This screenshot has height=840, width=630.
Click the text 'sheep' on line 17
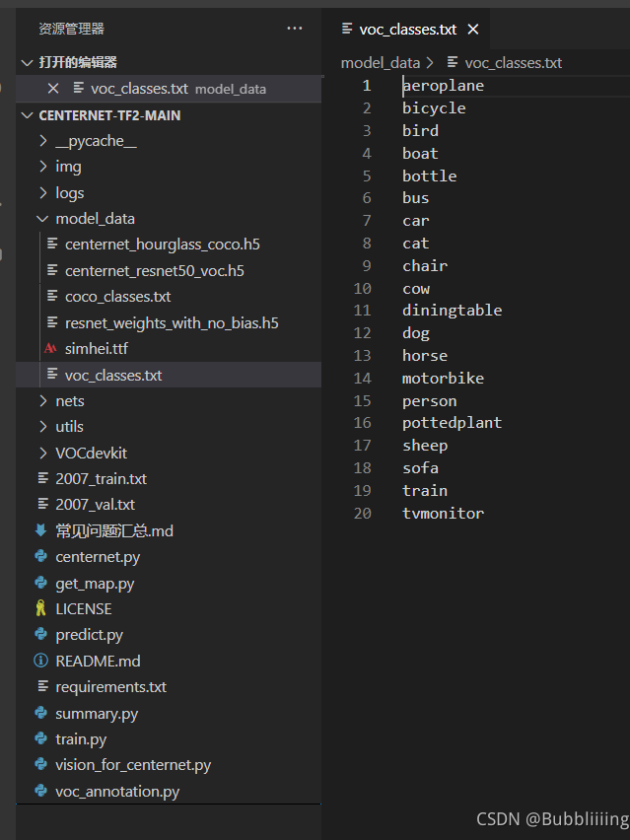pos(425,446)
